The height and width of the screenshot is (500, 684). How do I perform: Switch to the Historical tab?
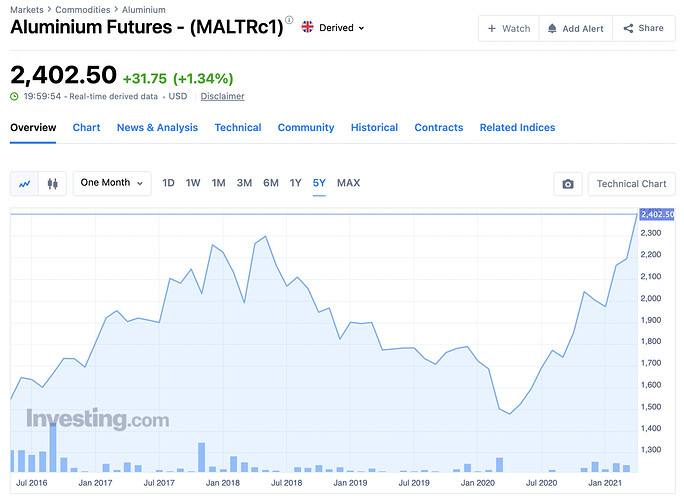tap(374, 128)
